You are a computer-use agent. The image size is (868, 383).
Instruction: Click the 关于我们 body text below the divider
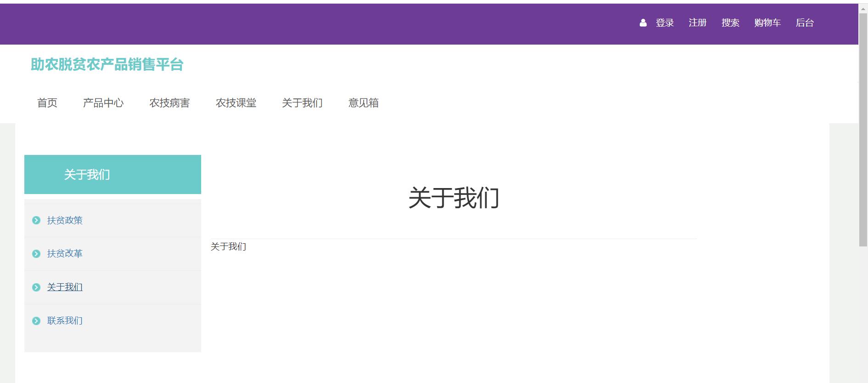click(228, 247)
